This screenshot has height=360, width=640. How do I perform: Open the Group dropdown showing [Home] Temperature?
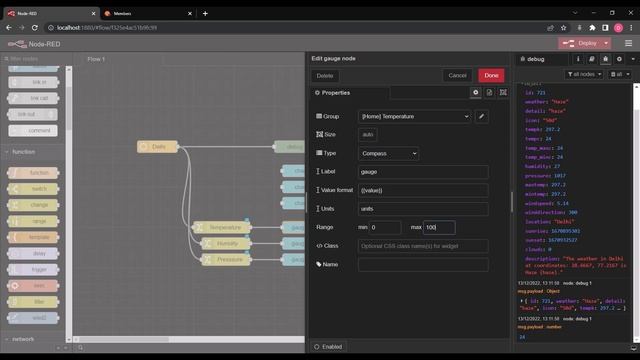point(415,117)
